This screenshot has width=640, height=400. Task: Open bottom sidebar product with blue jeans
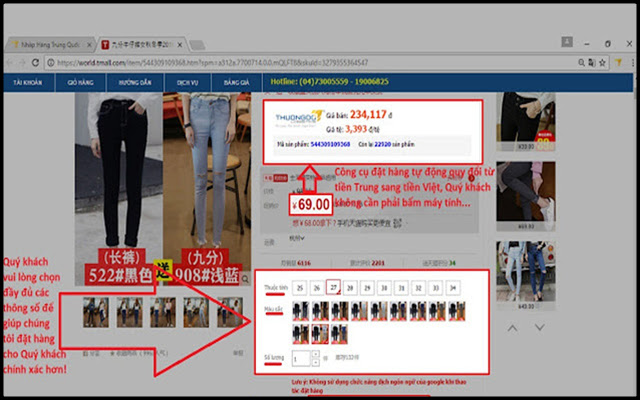click(526, 276)
